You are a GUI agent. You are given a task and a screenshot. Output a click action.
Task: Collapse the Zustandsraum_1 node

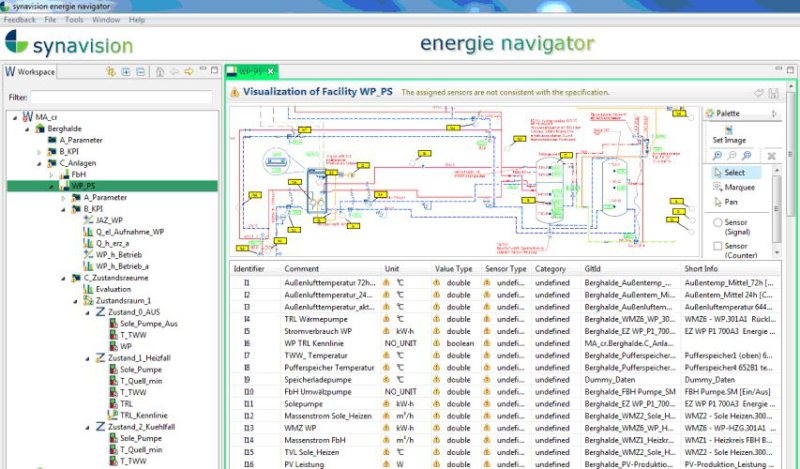coord(76,301)
